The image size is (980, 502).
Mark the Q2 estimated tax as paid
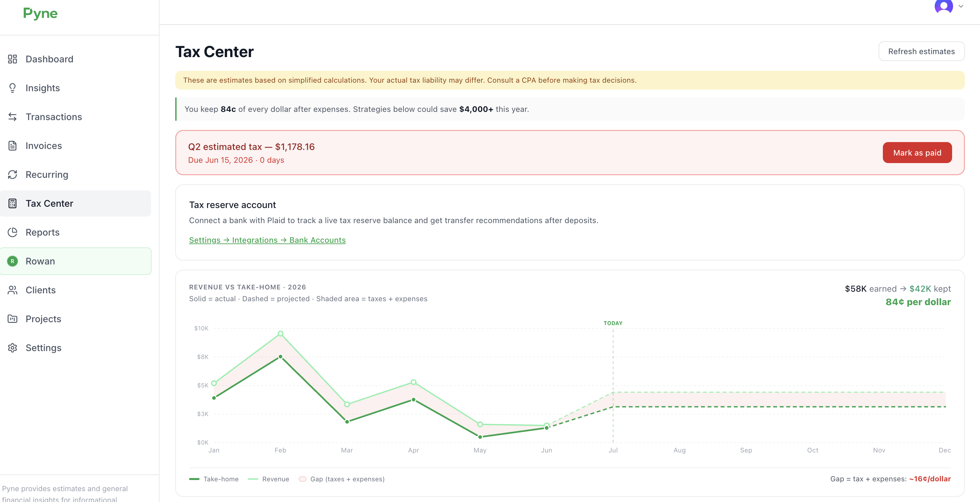917,153
